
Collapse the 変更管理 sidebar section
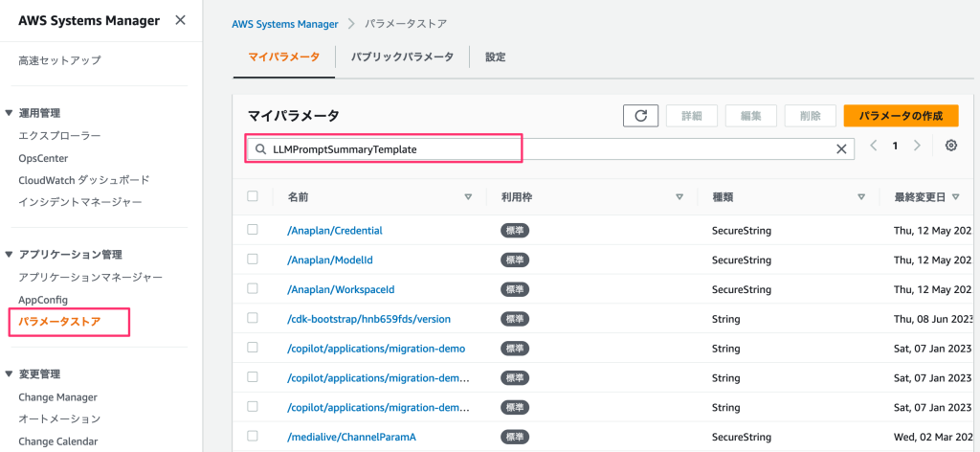(9, 374)
